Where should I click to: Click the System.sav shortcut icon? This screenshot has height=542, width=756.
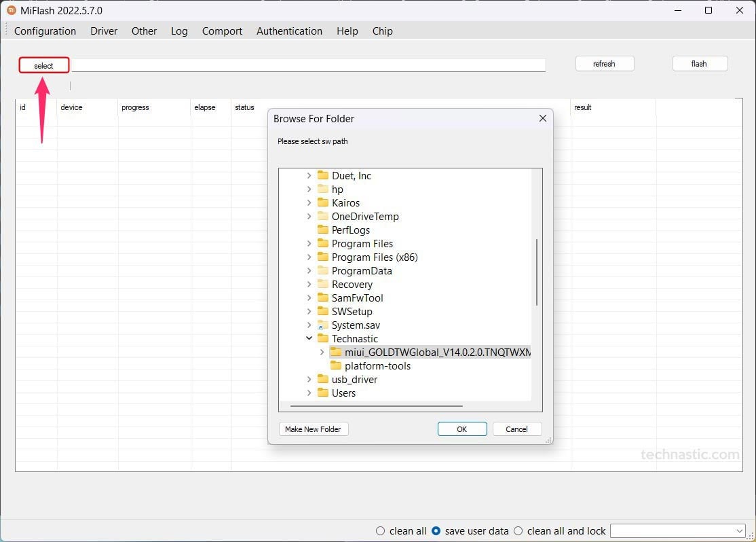pos(323,325)
